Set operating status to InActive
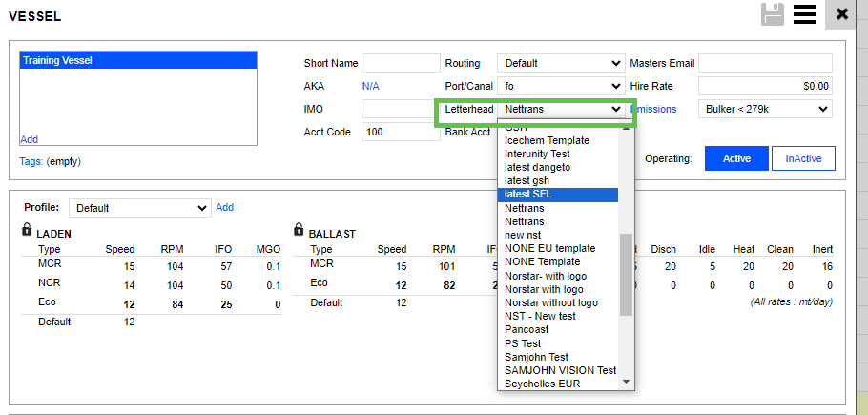 pos(803,158)
